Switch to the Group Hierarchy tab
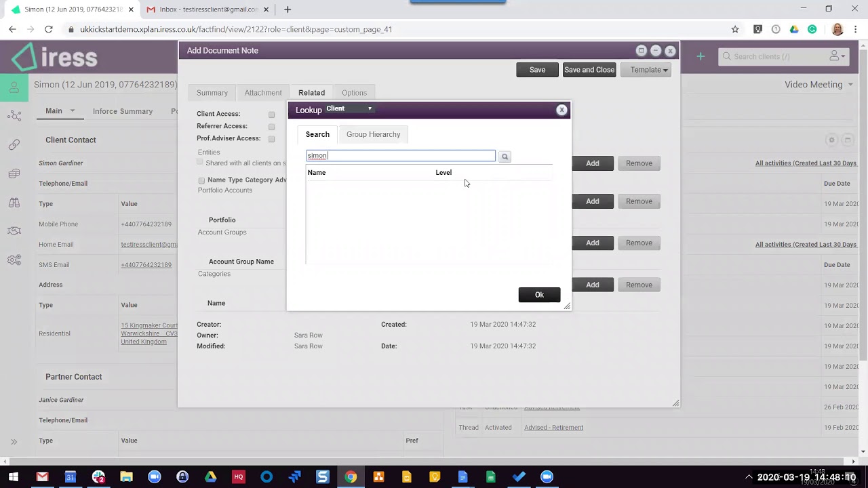Image resolution: width=868 pixels, height=488 pixels. 374,134
